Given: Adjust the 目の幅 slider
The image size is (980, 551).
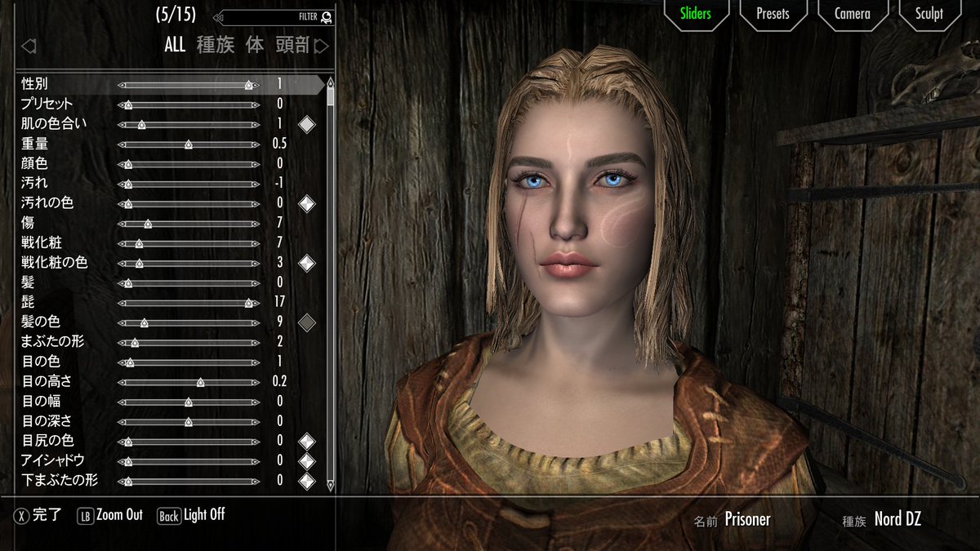Looking at the screenshot, I should [x=189, y=402].
